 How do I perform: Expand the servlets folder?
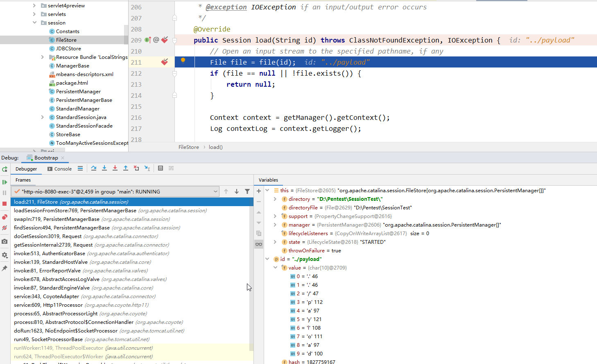pos(34,14)
